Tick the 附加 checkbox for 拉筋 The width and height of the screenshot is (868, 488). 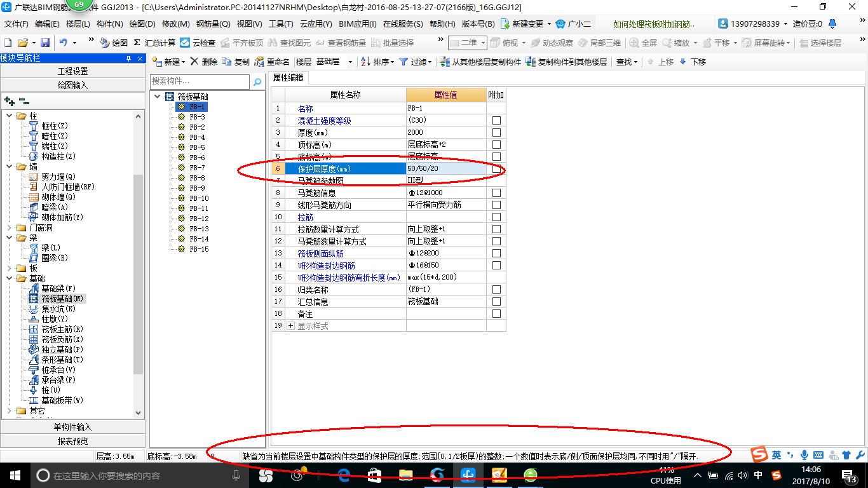pos(496,217)
